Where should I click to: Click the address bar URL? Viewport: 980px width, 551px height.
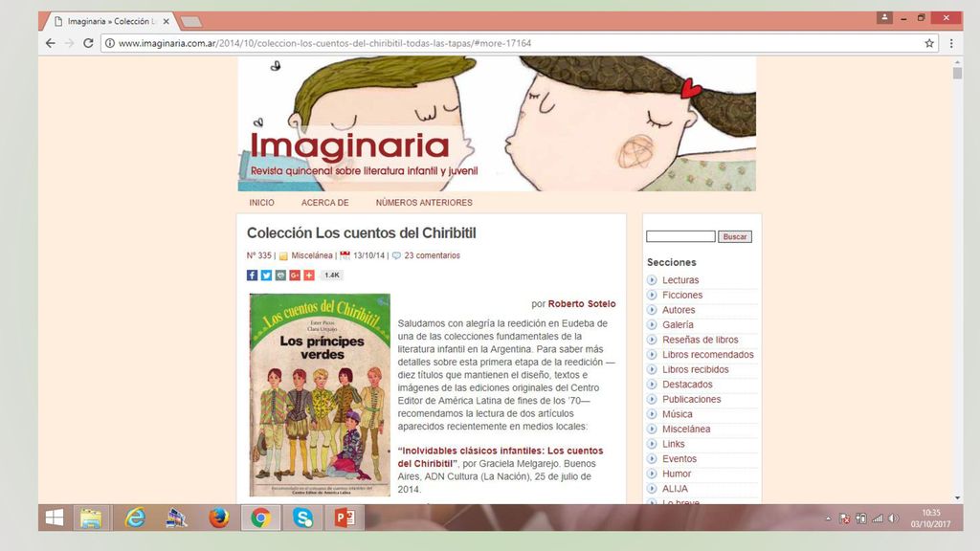tap(325, 43)
